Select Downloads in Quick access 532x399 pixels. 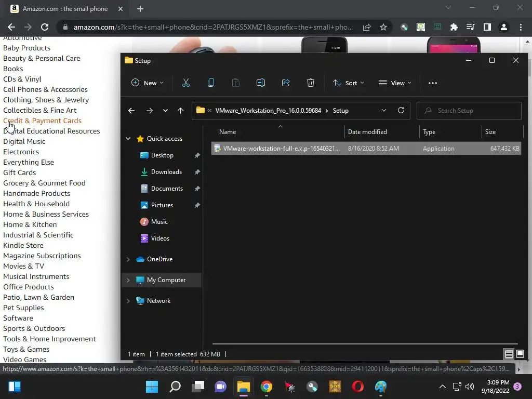[166, 171]
